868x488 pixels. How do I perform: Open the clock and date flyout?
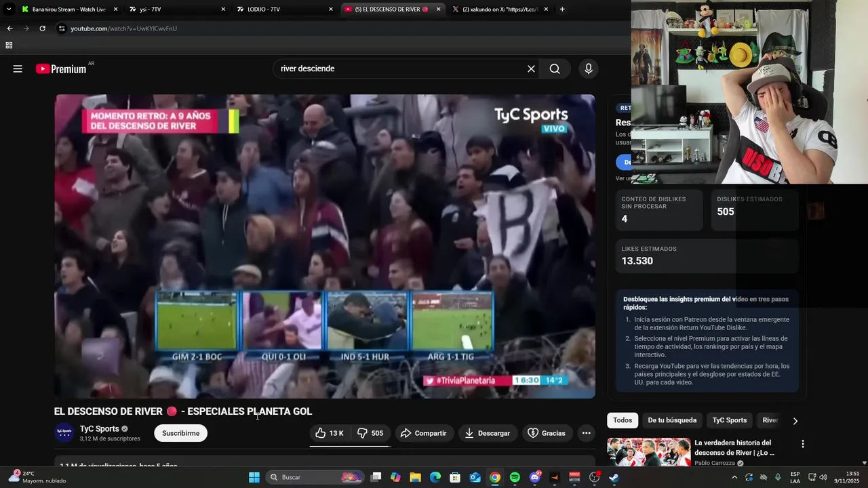click(846, 477)
